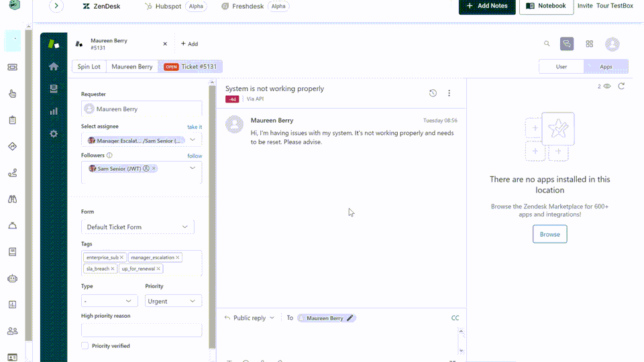Click the reply box scroll up arrow
The image size is (644, 362).
click(x=462, y=331)
